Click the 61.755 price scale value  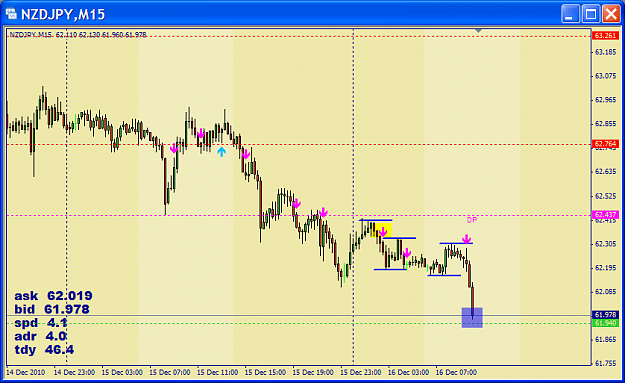[x=605, y=363]
